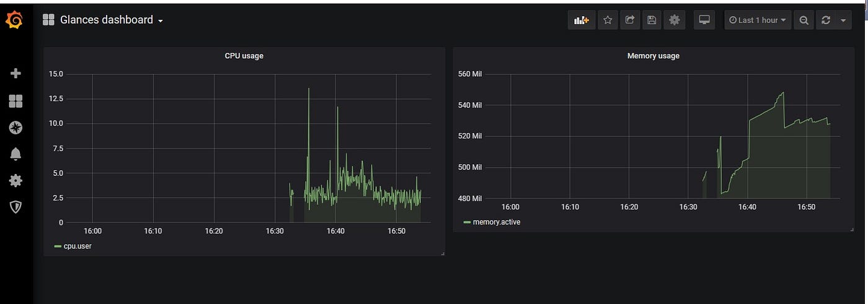Click the 16:10 label on Memory usage axis
The height and width of the screenshot is (304, 868).
tap(570, 207)
